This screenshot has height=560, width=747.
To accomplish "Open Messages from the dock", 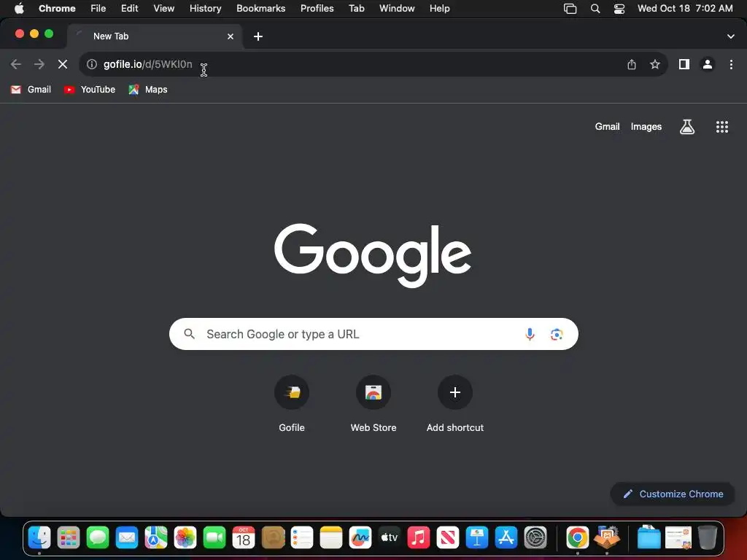I will [x=98, y=538].
